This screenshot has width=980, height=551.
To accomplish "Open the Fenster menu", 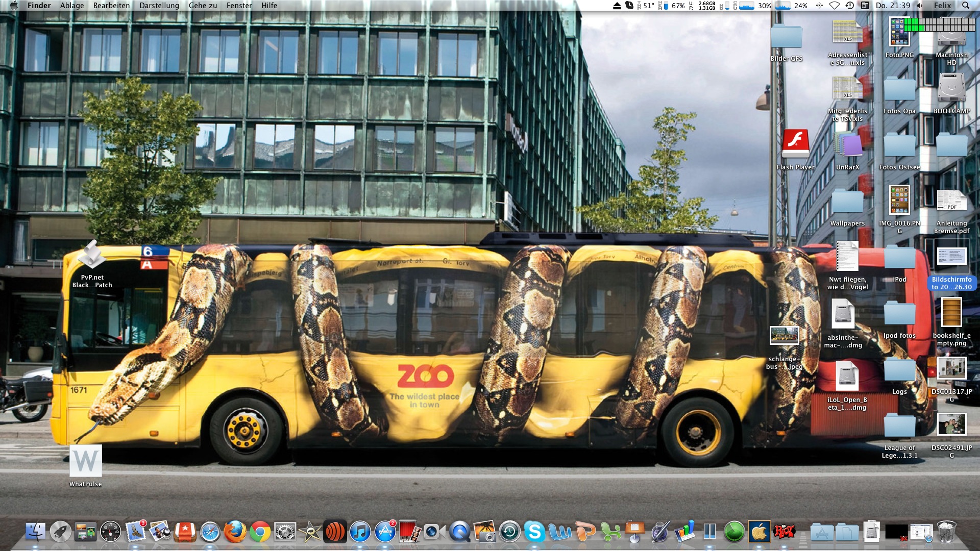I will (x=239, y=6).
